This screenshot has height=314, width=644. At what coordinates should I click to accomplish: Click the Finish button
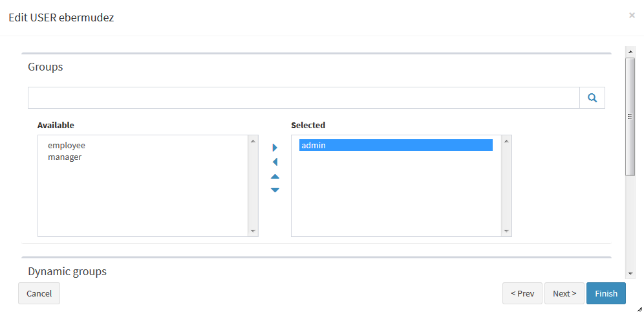tap(606, 293)
